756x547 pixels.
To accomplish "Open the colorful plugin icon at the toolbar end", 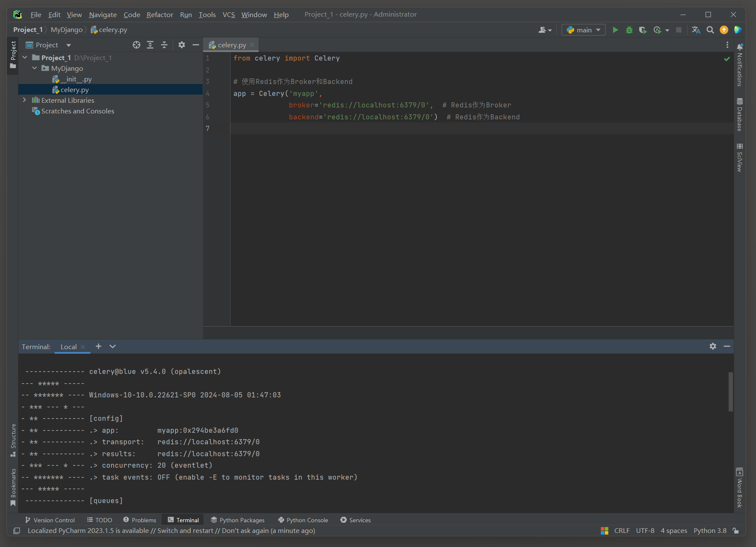I will [738, 30].
